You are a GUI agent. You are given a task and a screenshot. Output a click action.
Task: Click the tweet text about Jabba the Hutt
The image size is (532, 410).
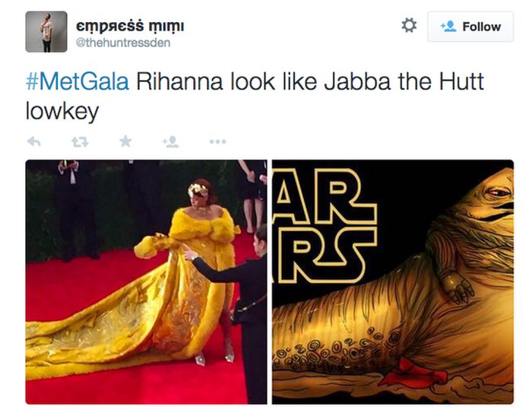(x=255, y=96)
